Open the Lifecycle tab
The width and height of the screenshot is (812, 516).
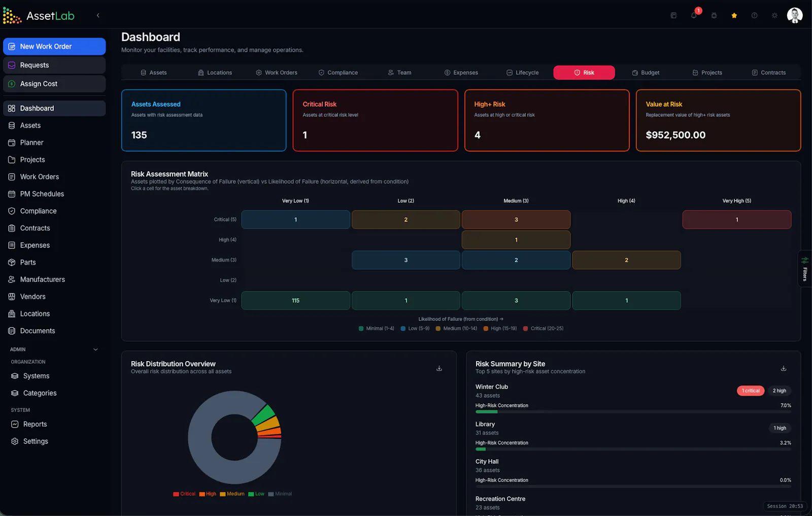click(523, 73)
